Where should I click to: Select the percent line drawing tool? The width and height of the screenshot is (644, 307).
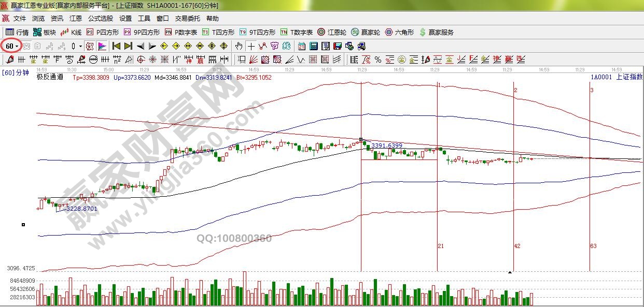pyautogui.click(x=378, y=60)
